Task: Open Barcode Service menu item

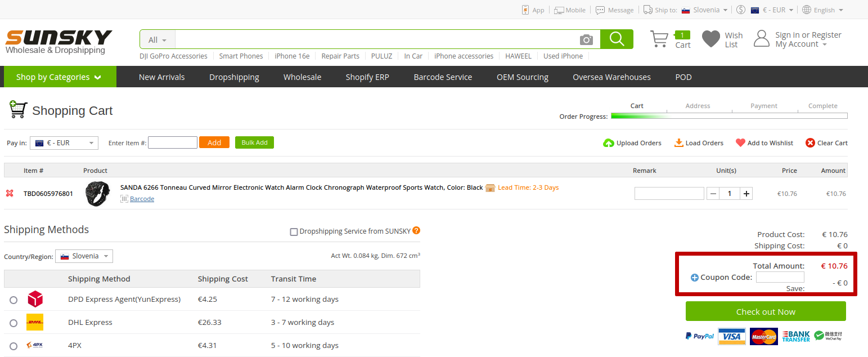Action: coord(443,77)
